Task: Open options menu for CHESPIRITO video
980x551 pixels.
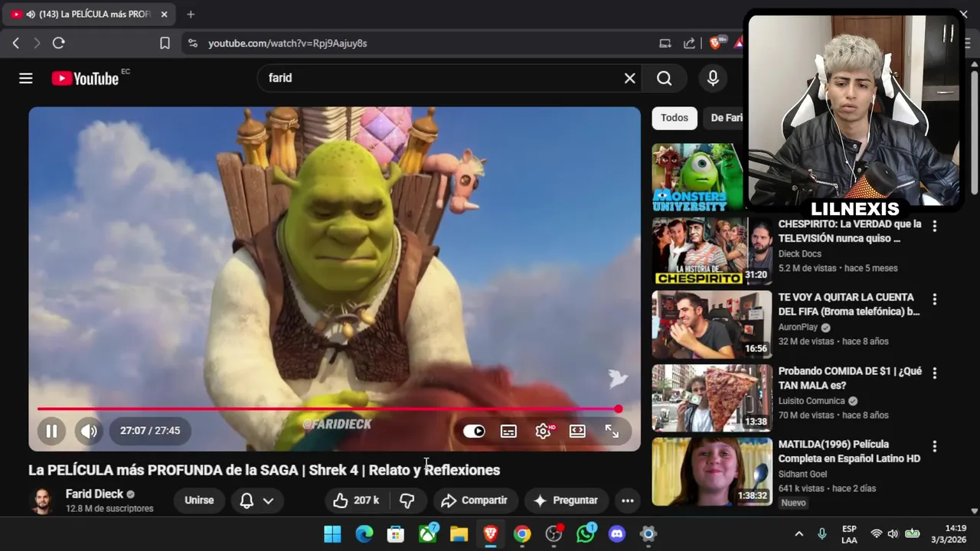Action: point(934,226)
